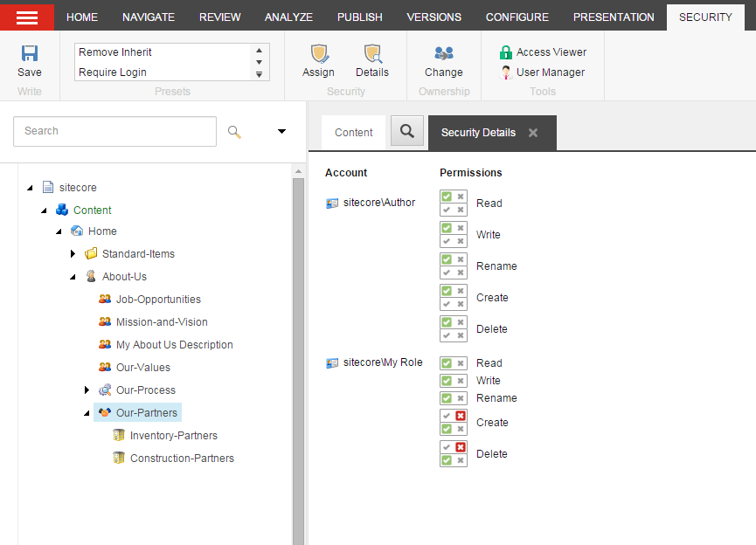Select the Mission-and-Vision people icon

click(x=105, y=321)
